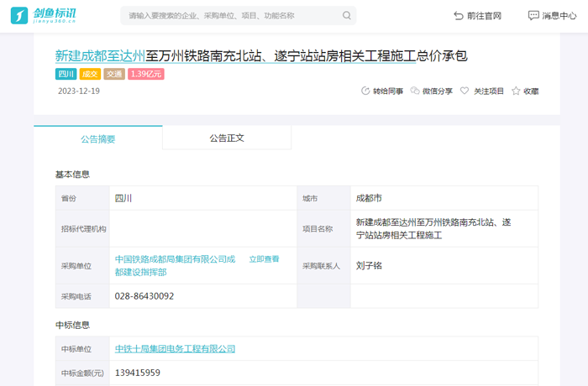This screenshot has width=588, height=386.
Task: Click the 1.39亿元 amount tag
Action: (x=146, y=74)
